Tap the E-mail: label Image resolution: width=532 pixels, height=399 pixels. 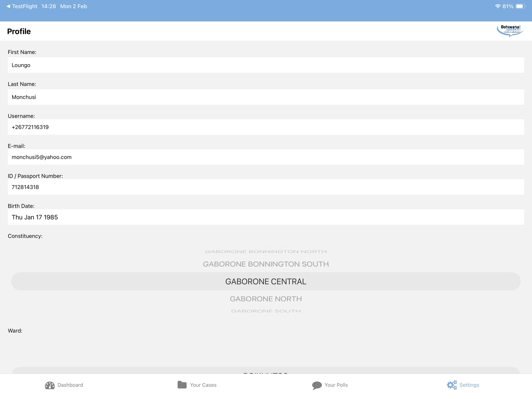(16, 146)
